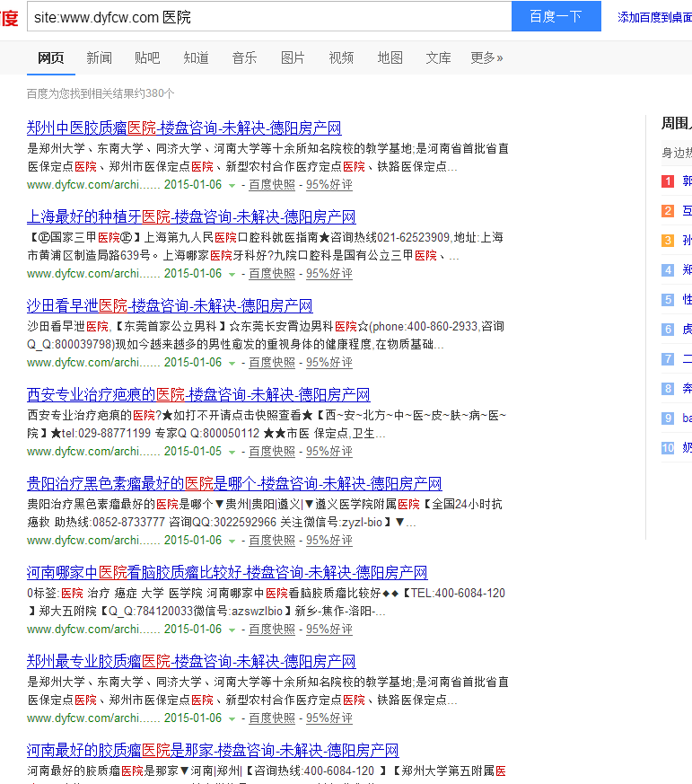Click the green URL of 郑州中医胶质瘤医院 result

[x=93, y=184]
